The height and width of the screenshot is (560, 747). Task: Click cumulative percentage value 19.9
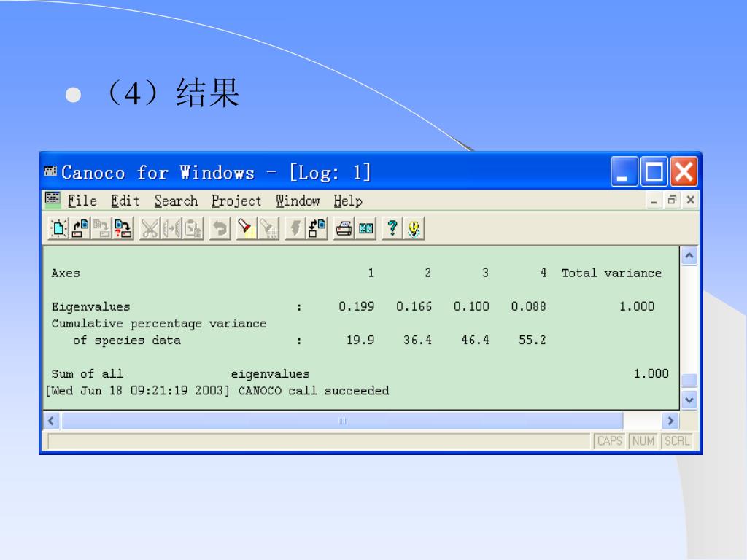coord(360,340)
